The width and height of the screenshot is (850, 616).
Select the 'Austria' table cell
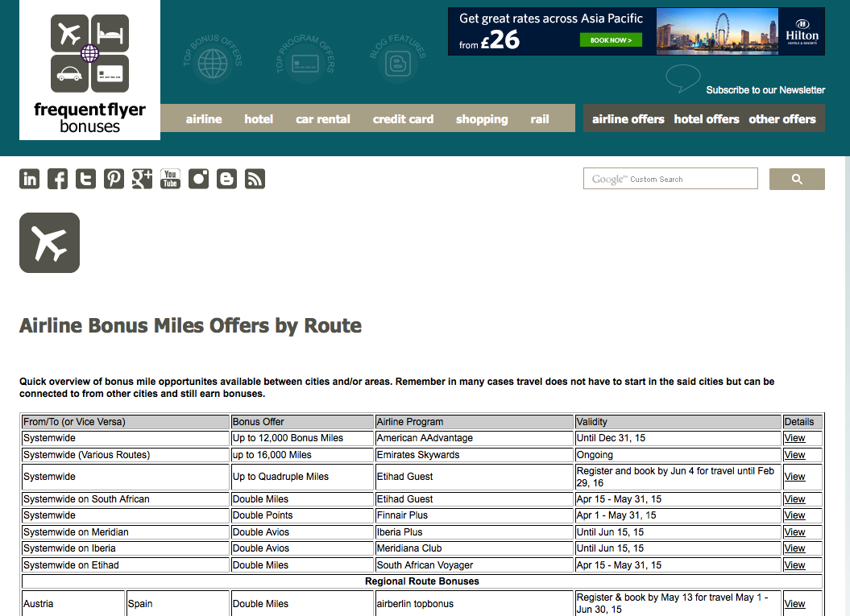[x=73, y=604]
